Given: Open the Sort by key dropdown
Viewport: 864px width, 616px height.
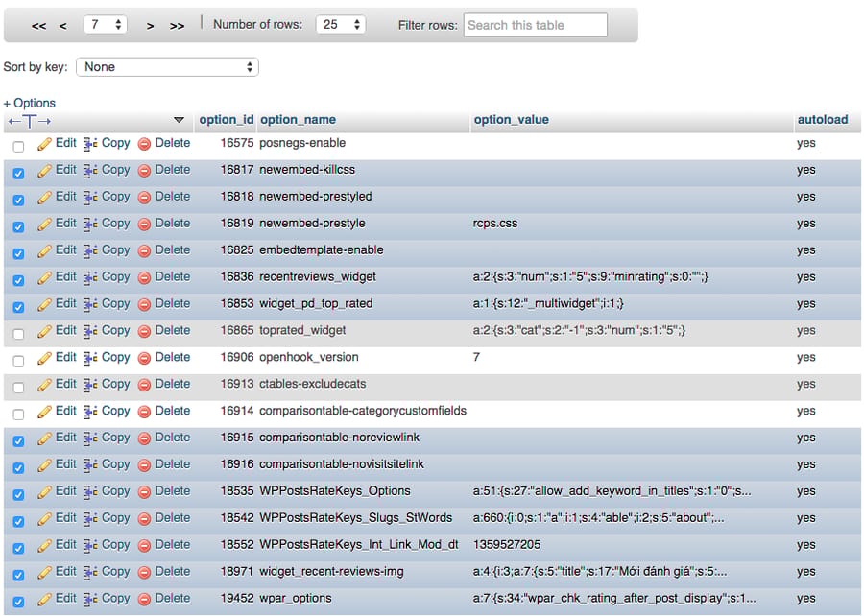Looking at the screenshot, I should [x=167, y=67].
